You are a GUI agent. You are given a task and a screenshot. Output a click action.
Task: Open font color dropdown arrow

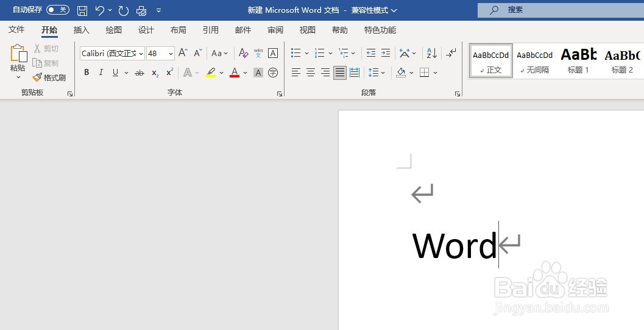[x=245, y=73]
